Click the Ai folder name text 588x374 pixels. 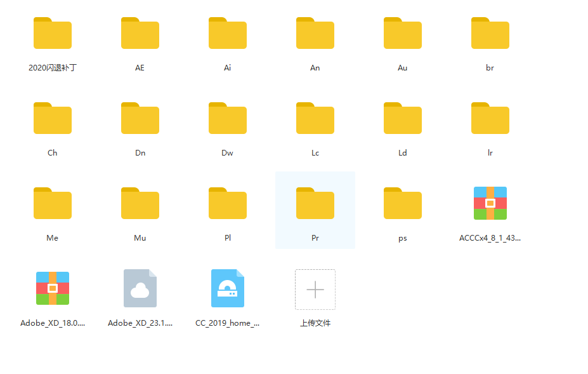click(227, 67)
